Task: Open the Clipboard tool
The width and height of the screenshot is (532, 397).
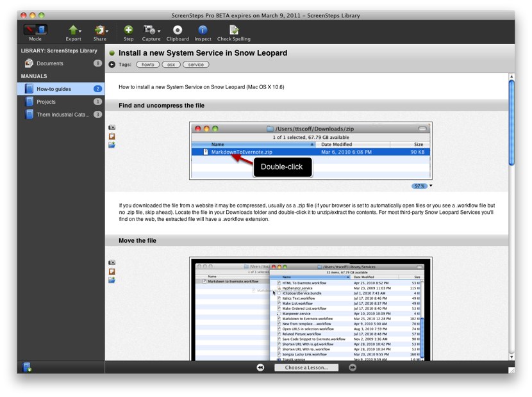Action: tap(178, 29)
